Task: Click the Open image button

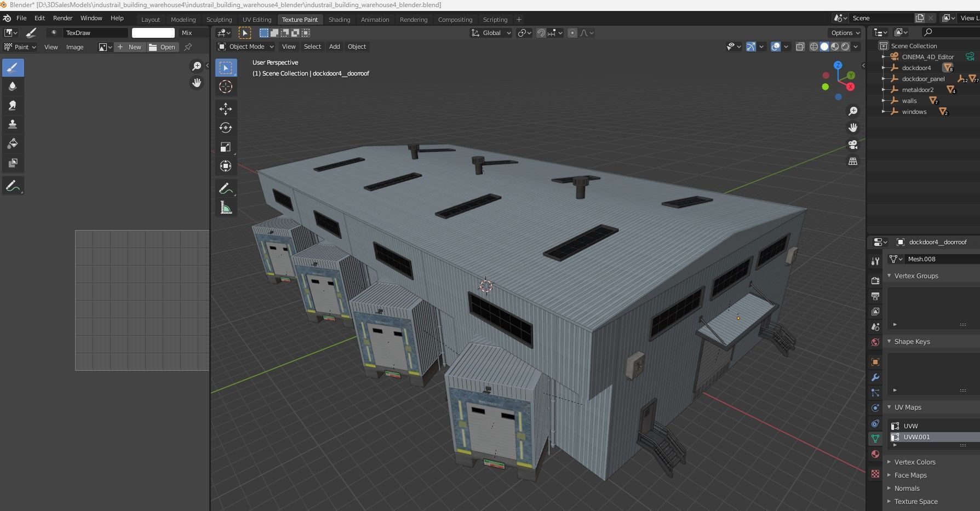Action: 163,47
